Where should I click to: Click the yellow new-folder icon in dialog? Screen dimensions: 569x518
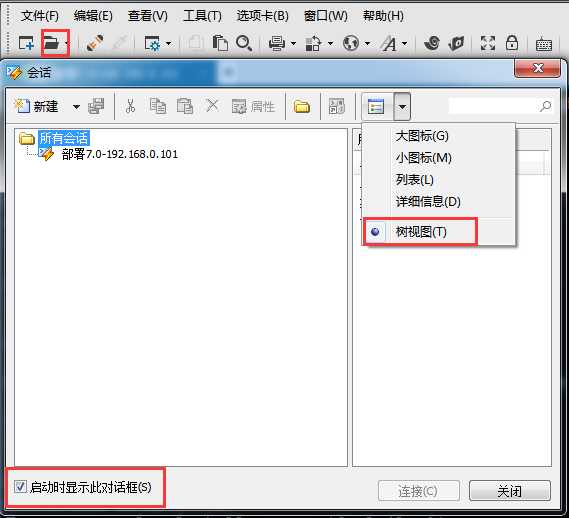[x=302, y=106]
